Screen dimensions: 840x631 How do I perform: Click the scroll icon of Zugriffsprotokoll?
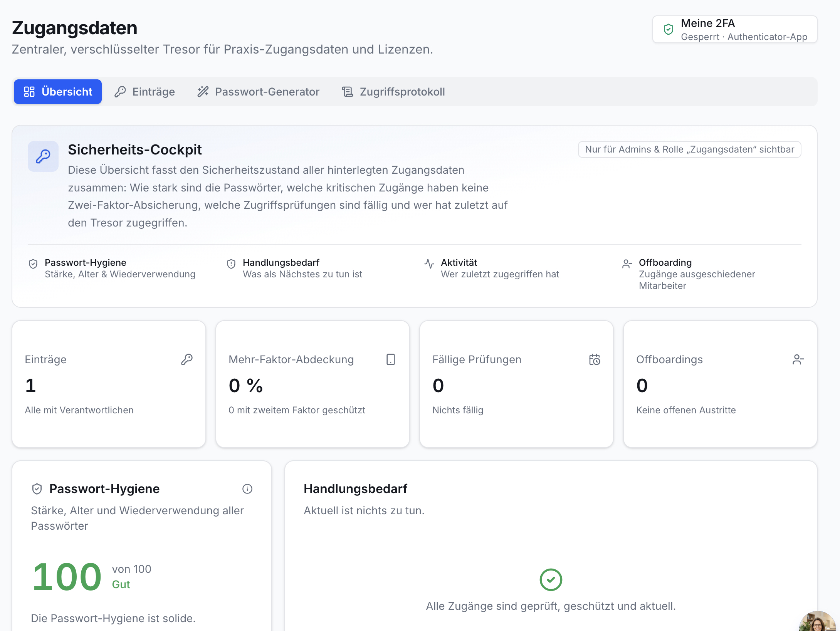(x=348, y=92)
